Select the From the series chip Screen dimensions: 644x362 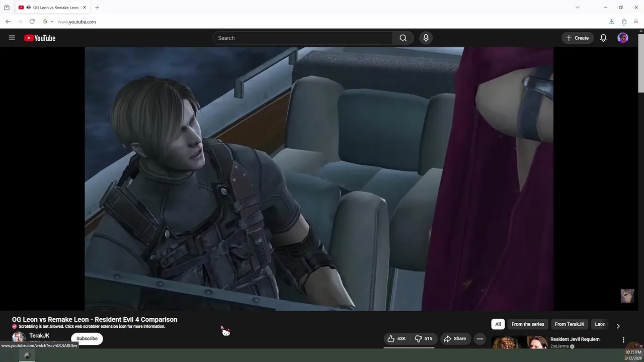[528, 324]
